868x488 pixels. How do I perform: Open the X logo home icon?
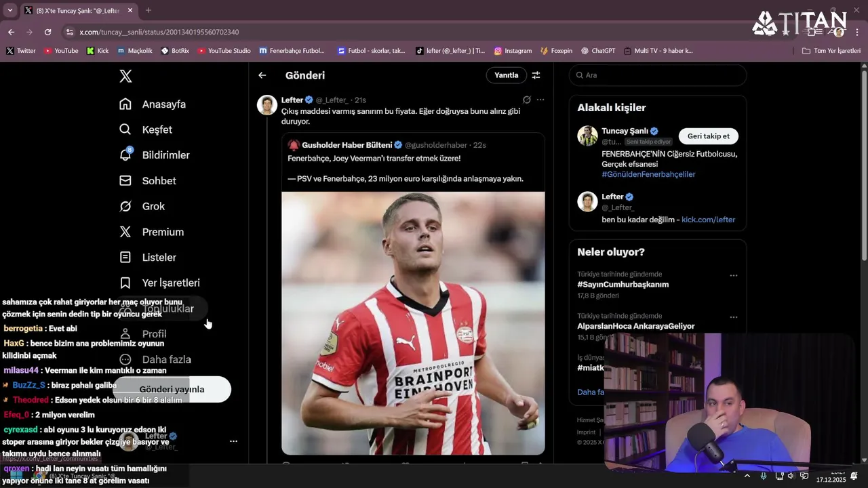click(x=125, y=76)
